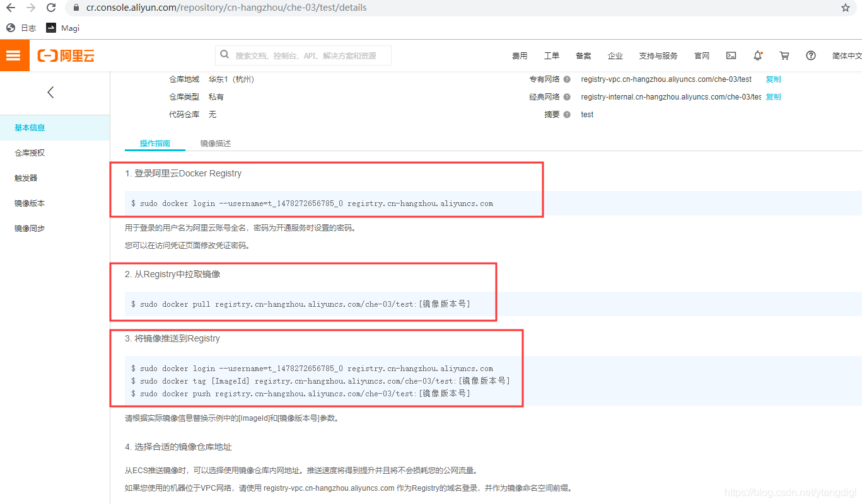This screenshot has width=862, height=504.
Task: Click the 专有网络 help tooltip icon
Action: click(567, 79)
